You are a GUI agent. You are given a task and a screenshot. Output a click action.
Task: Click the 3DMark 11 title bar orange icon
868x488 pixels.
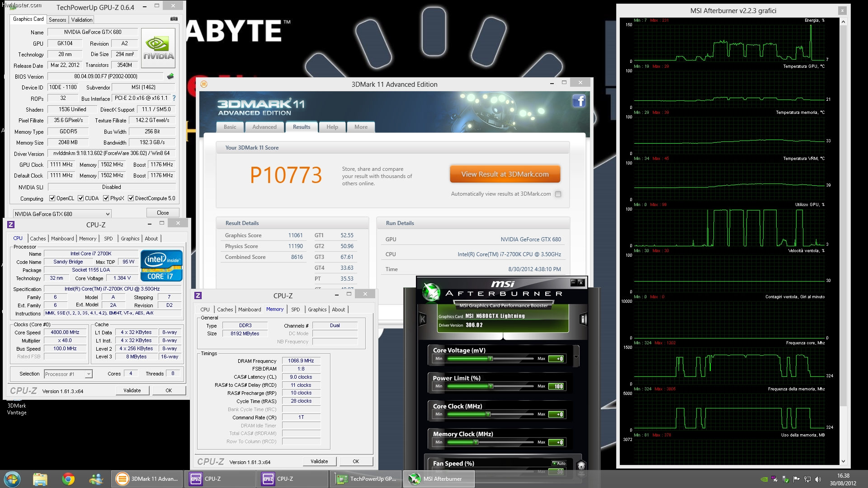(204, 84)
